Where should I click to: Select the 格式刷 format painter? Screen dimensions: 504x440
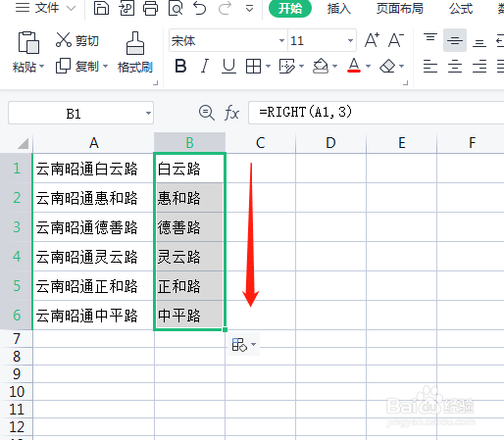(x=135, y=52)
